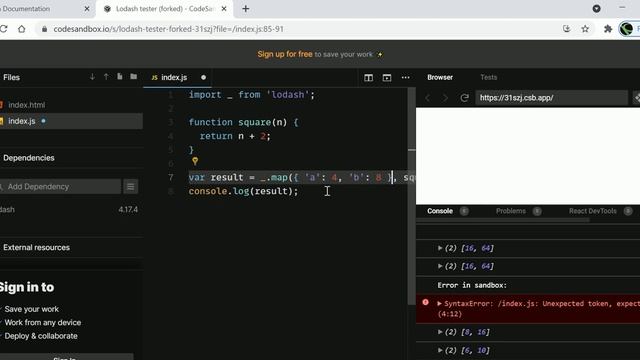Image resolution: width=640 pixels, height=360 pixels.
Task: Toggle the preview window icon
Action: (x=387, y=78)
